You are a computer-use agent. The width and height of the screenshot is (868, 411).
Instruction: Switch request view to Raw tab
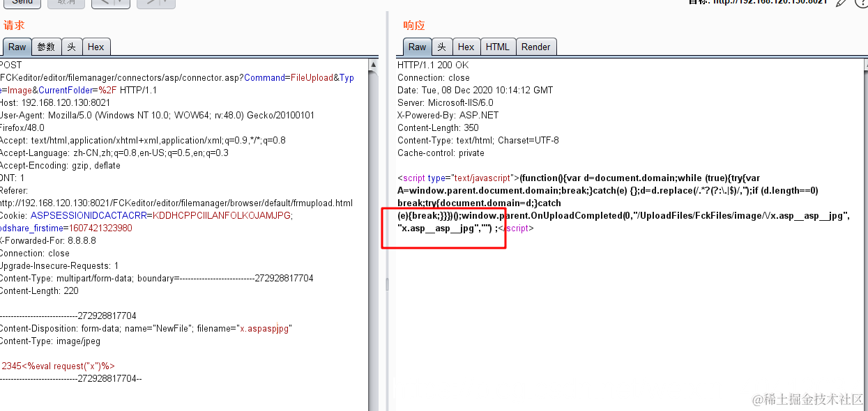17,47
